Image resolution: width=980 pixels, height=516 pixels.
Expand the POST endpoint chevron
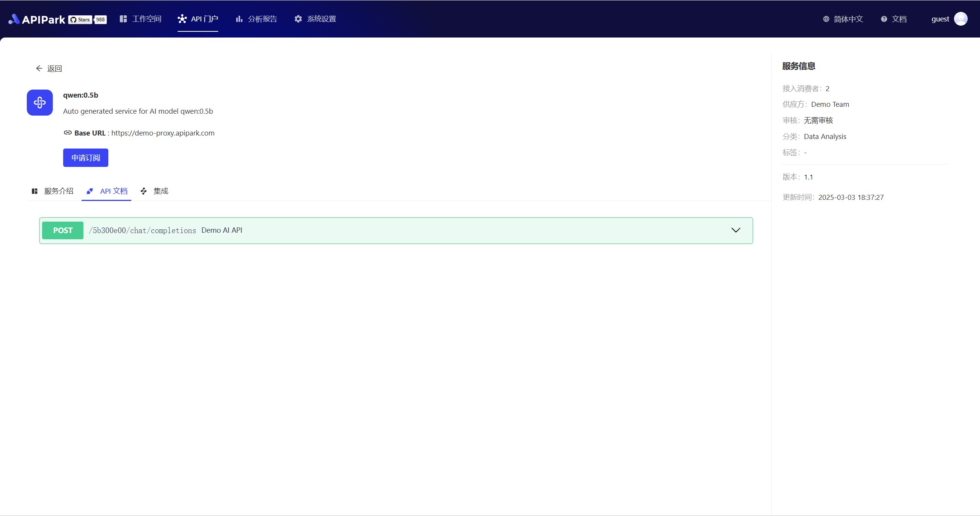tap(736, 230)
